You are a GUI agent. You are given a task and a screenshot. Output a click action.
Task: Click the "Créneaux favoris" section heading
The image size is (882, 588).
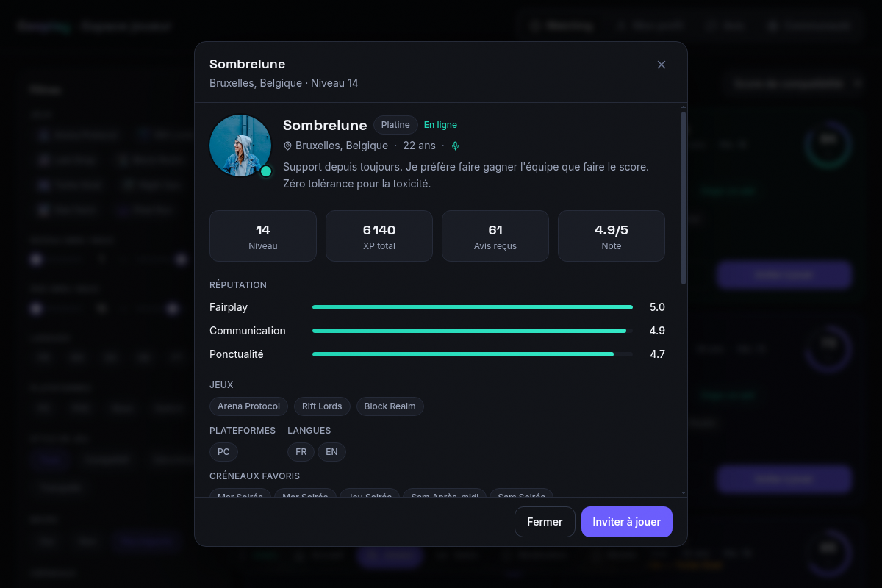coord(254,476)
